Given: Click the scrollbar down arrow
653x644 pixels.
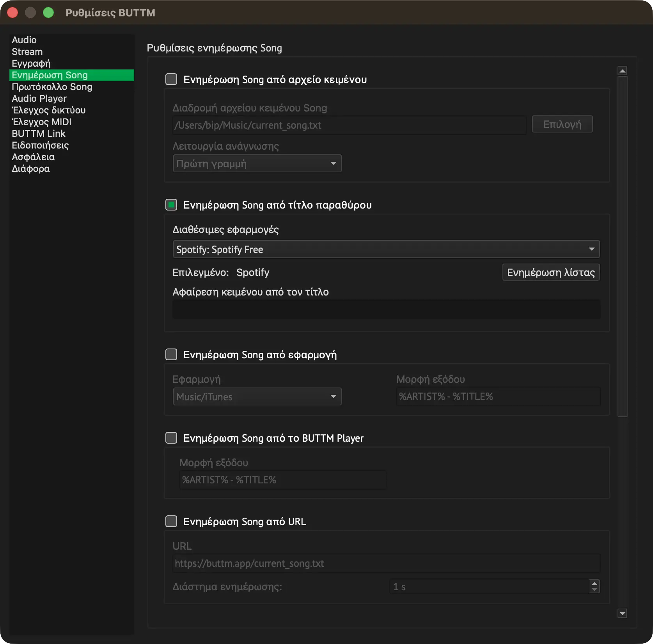Looking at the screenshot, I should [623, 614].
